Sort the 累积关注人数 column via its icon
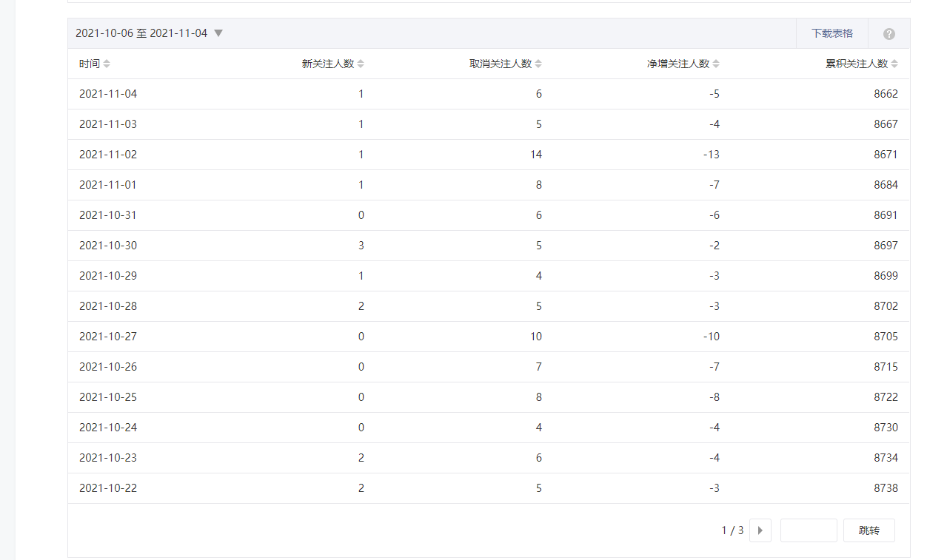This screenshot has height=560, width=947. [x=894, y=64]
